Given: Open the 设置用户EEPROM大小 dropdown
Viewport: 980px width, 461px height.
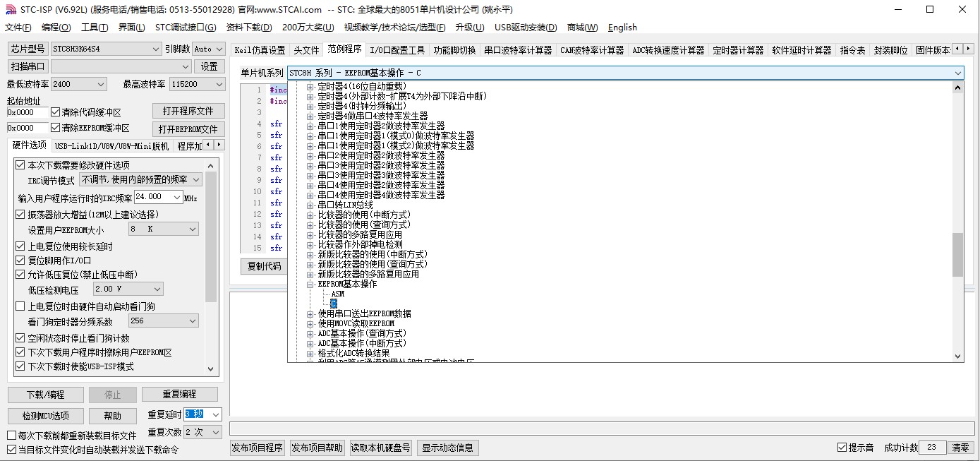Looking at the screenshot, I should click(163, 229).
